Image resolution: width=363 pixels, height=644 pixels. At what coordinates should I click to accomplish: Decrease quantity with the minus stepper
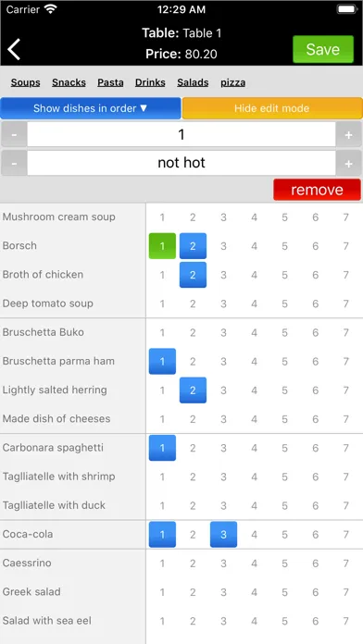tap(14, 135)
